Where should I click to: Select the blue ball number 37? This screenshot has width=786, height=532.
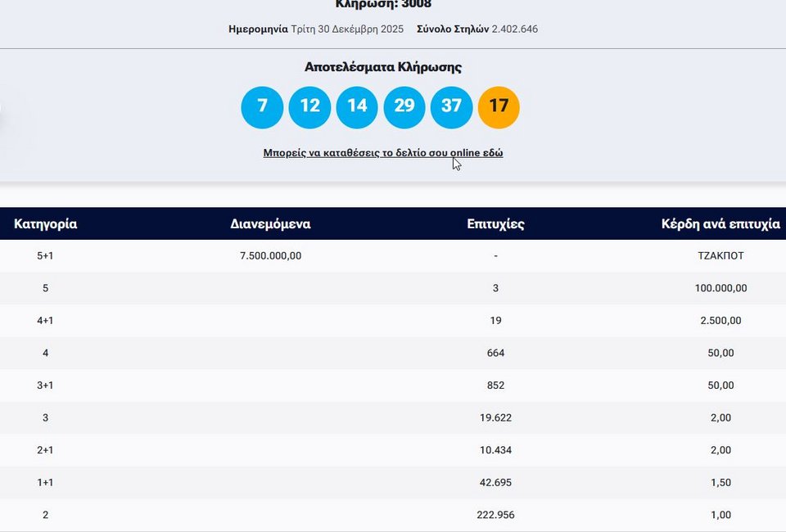[451, 107]
